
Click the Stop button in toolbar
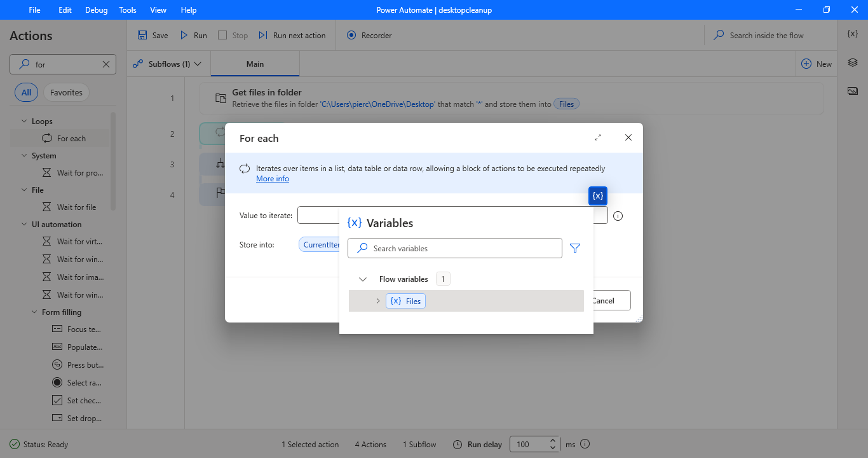[233, 36]
